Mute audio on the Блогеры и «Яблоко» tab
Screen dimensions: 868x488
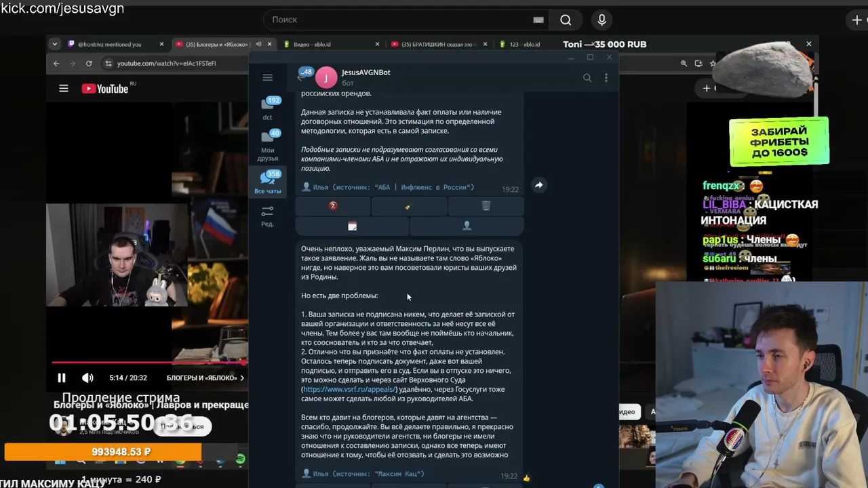[258, 44]
